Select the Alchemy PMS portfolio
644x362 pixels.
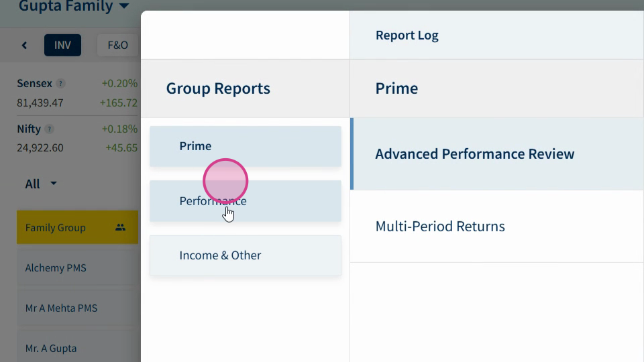(77, 267)
